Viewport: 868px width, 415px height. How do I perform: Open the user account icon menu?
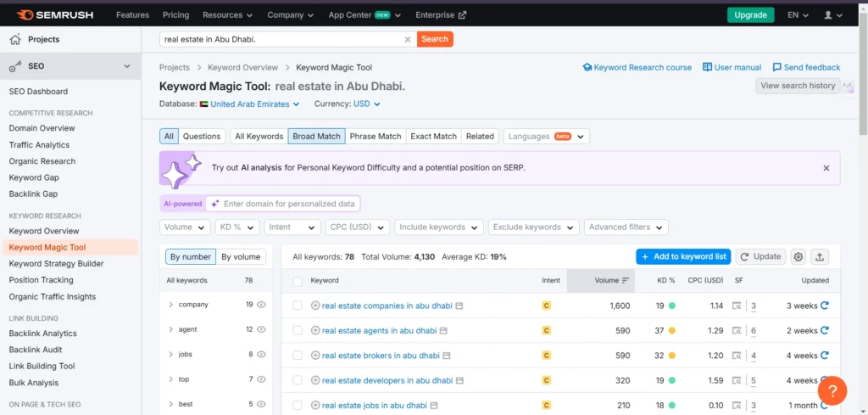pyautogui.click(x=832, y=15)
